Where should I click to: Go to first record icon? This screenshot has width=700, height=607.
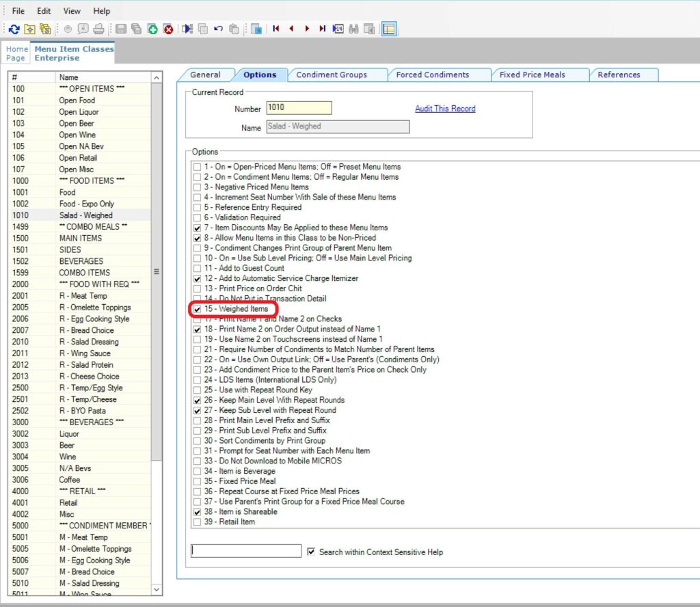click(x=276, y=29)
